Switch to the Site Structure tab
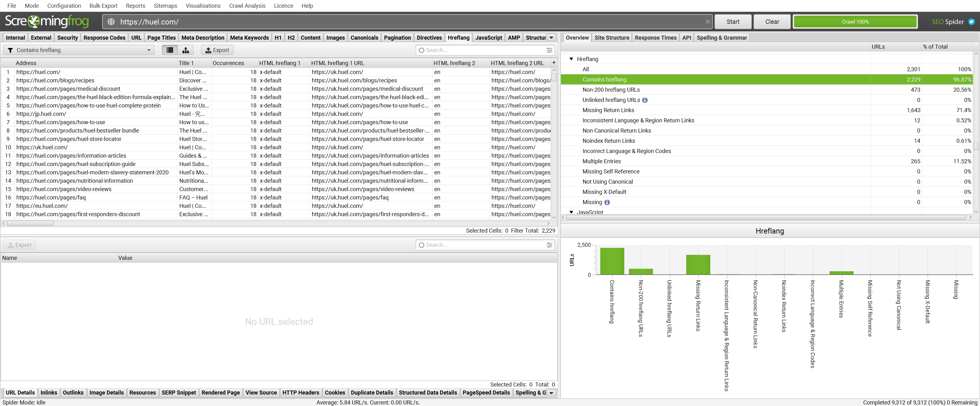The image size is (980, 406). point(611,38)
